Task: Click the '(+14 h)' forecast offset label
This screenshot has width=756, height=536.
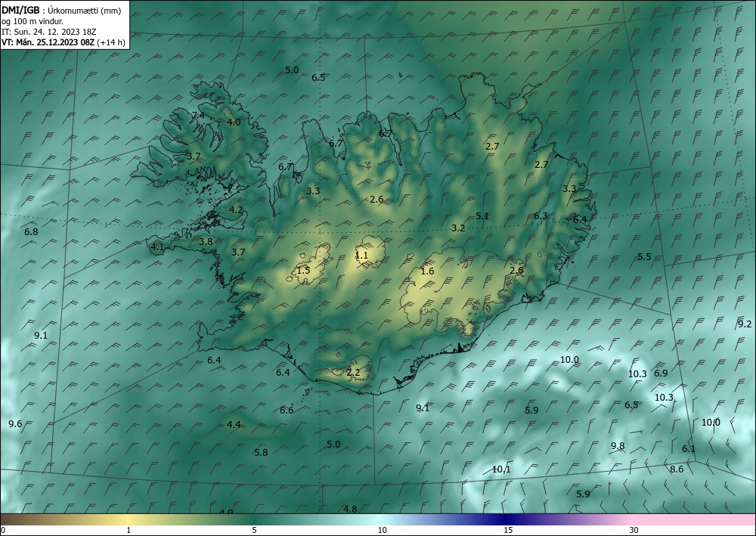Action: [x=111, y=42]
